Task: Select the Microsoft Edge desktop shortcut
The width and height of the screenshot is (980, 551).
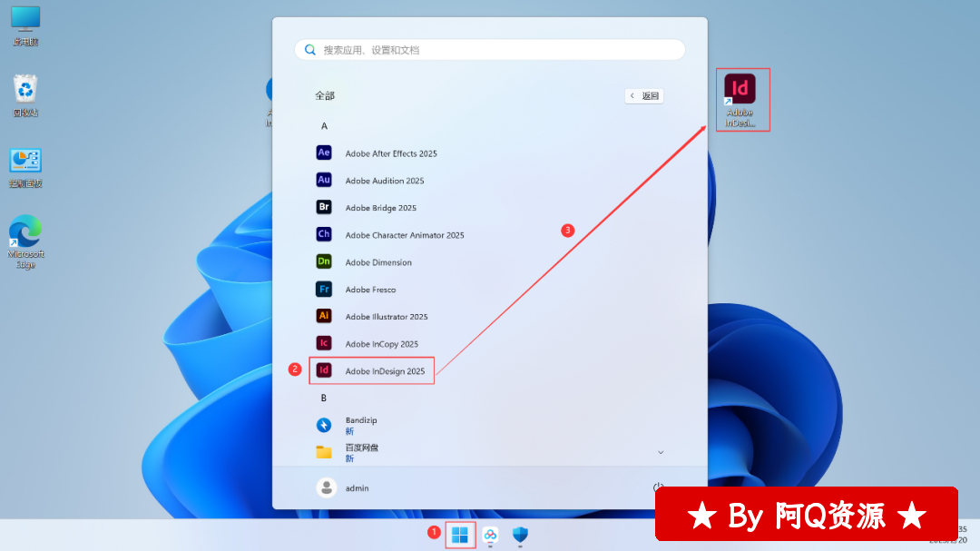Action: pos(25,241)
